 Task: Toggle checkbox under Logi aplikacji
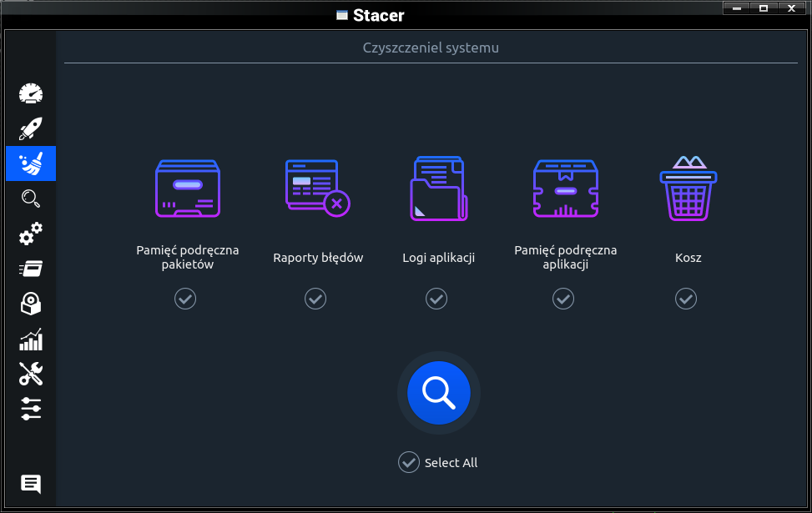(x=436, y=299)
